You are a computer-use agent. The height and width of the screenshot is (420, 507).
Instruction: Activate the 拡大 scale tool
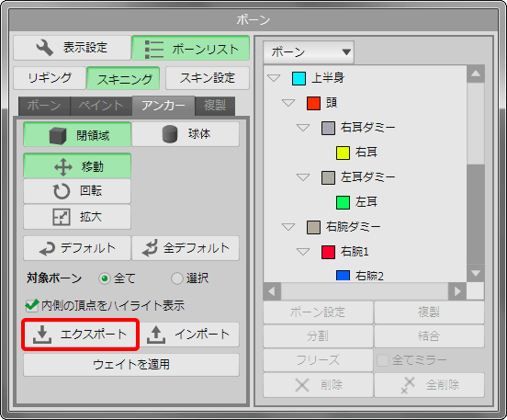point(77,217)
